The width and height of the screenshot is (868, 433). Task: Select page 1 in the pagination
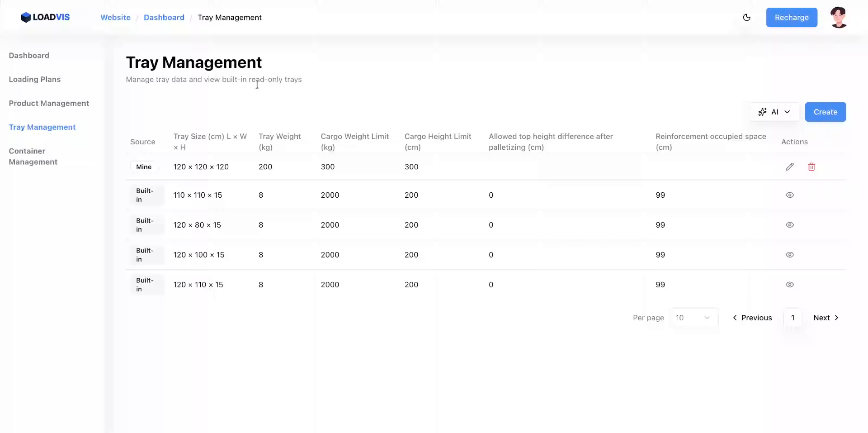(x=793, y=318)
